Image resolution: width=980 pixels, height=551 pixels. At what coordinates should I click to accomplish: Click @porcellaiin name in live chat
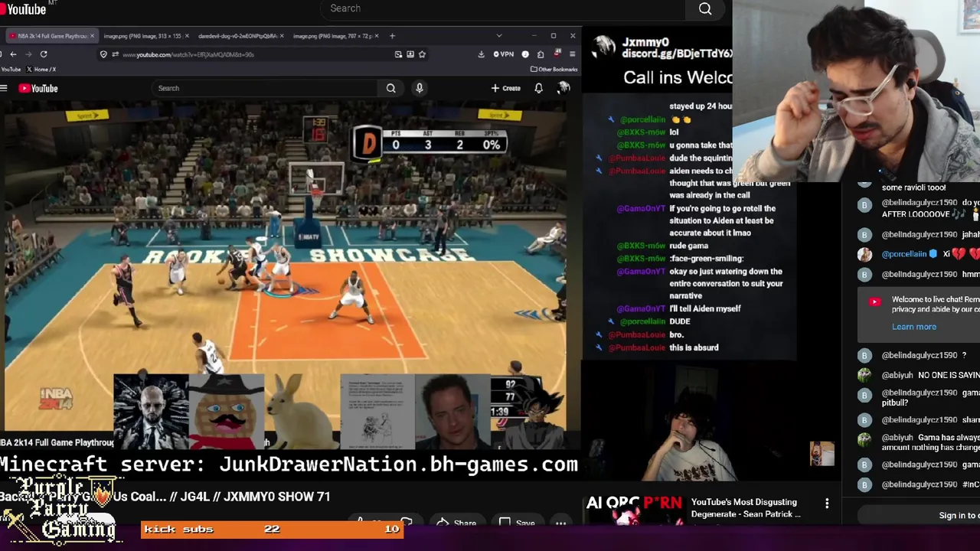coord(904,254)
